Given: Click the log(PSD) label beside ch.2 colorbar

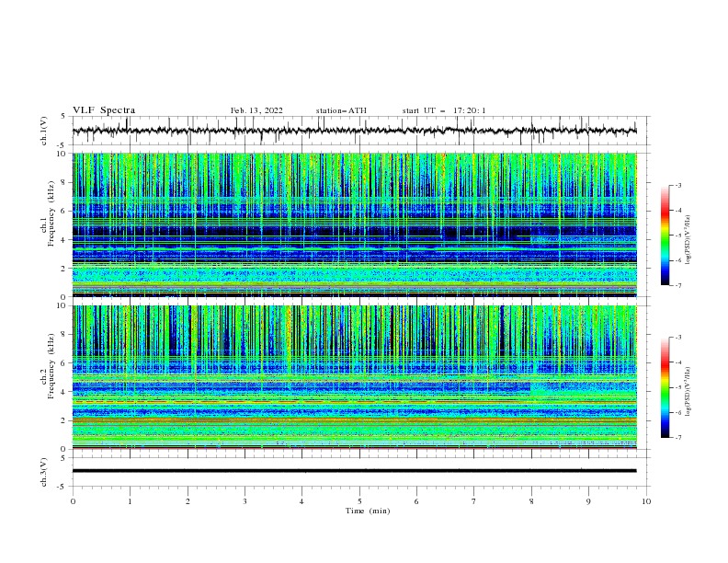Looking at the screenshot, I should click(x=688, y=392).
